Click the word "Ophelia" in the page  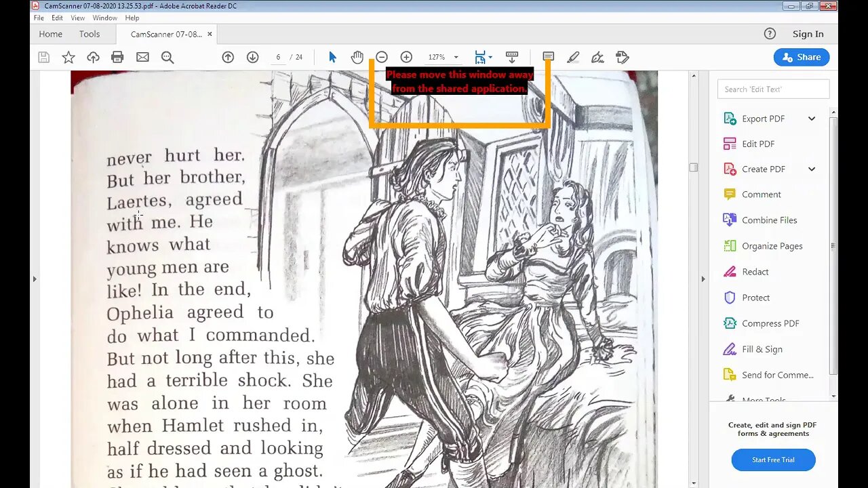140,314
